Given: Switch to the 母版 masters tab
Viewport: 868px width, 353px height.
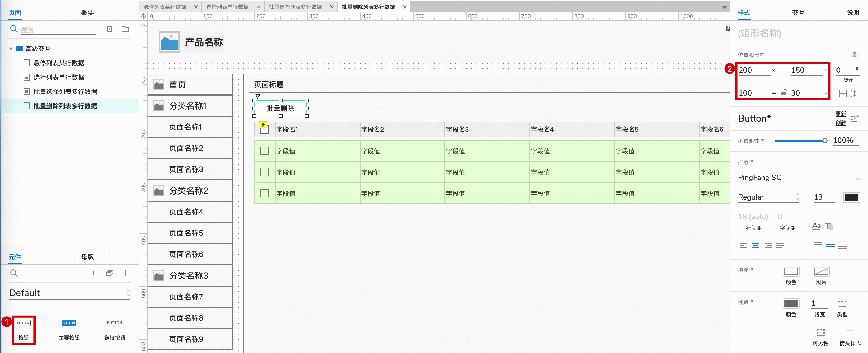Looking at the screenshot, I should click(87, 257).
